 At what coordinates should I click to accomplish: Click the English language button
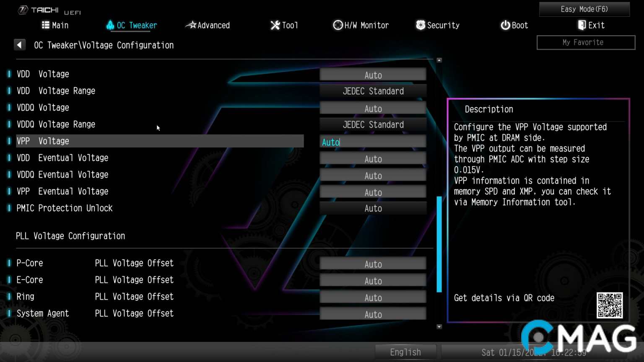(405, 352)
